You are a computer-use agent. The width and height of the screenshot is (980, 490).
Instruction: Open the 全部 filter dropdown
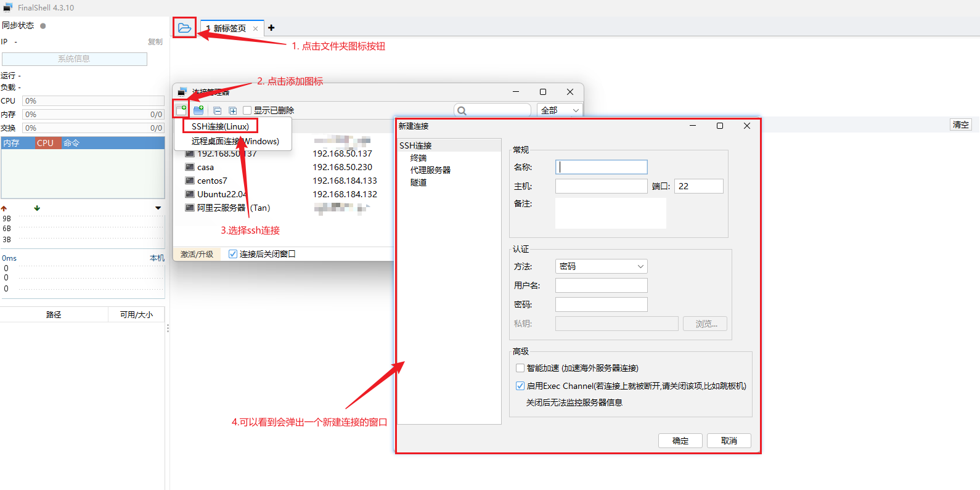tap(560, 110)
